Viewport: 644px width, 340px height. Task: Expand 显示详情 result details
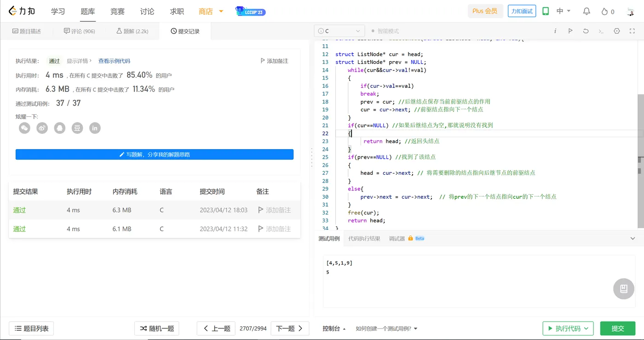point(79,61)
